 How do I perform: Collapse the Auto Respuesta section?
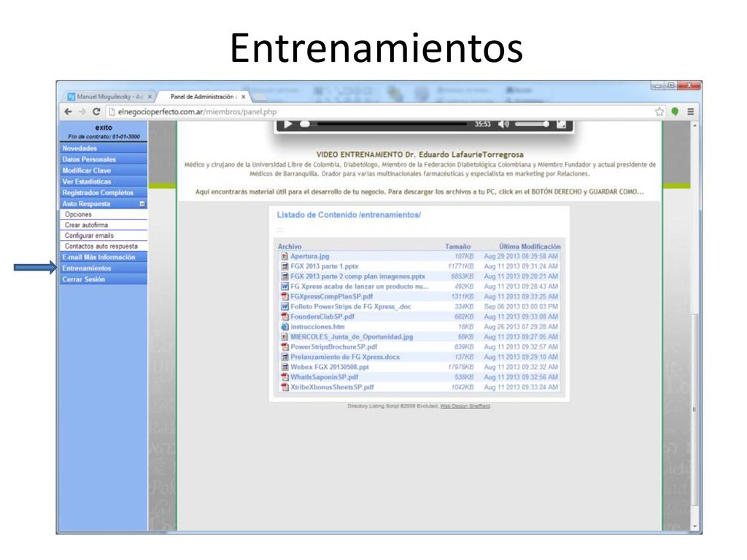click(142, 204)
